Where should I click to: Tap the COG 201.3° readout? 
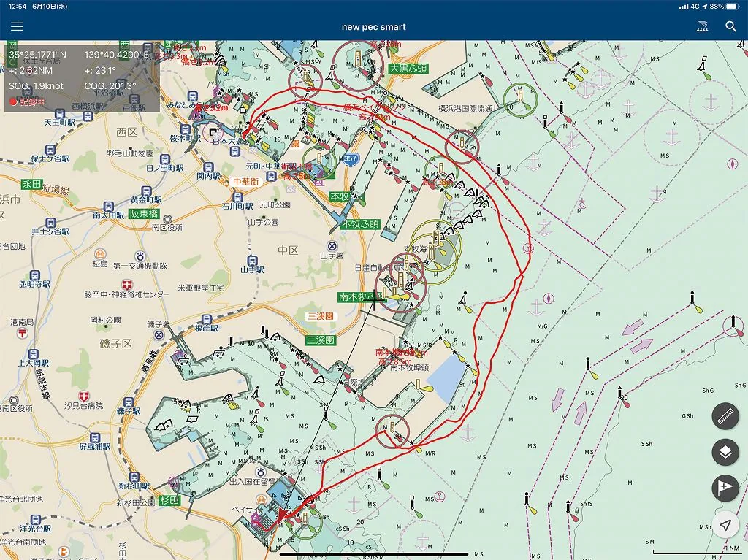[x=110, y=86]
